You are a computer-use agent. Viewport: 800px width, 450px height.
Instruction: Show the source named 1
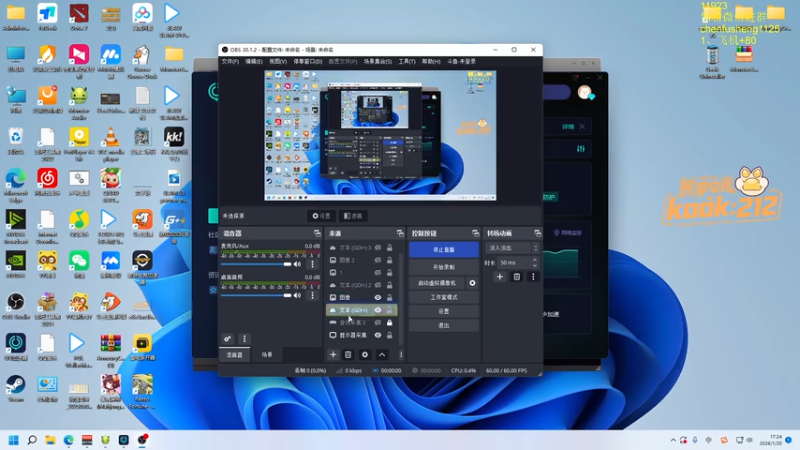tap(378, 272)
